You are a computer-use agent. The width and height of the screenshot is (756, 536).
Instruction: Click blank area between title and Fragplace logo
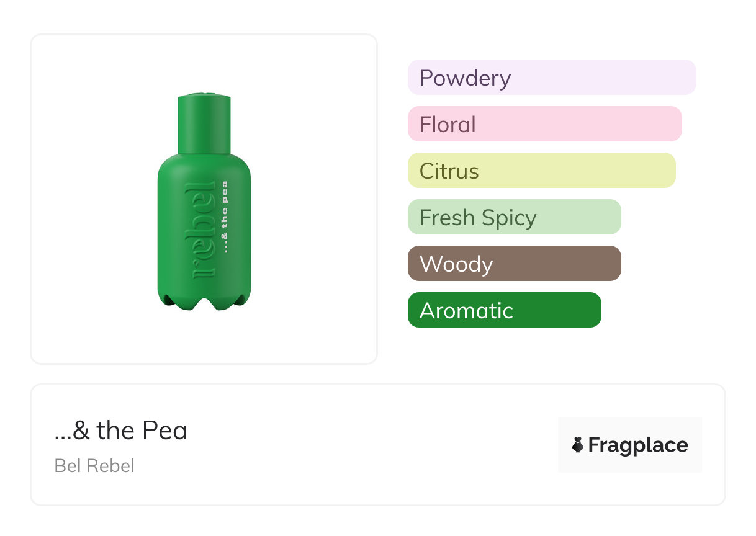coord(372,445)
